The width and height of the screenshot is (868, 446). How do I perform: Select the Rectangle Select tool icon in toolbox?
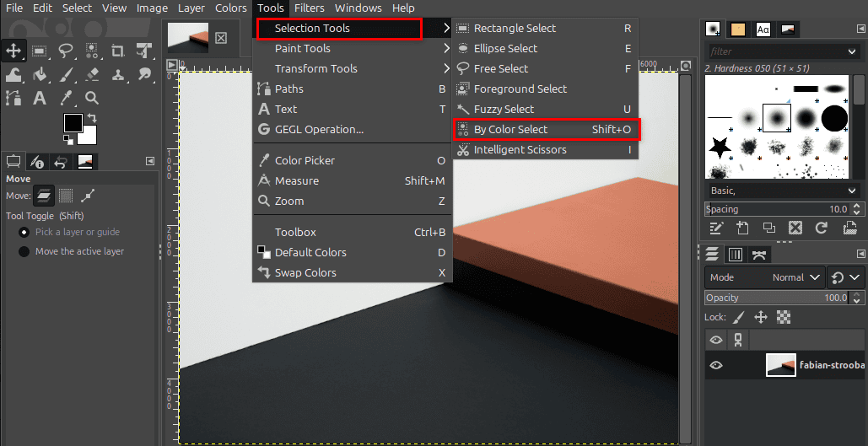(x=40, y=51)
